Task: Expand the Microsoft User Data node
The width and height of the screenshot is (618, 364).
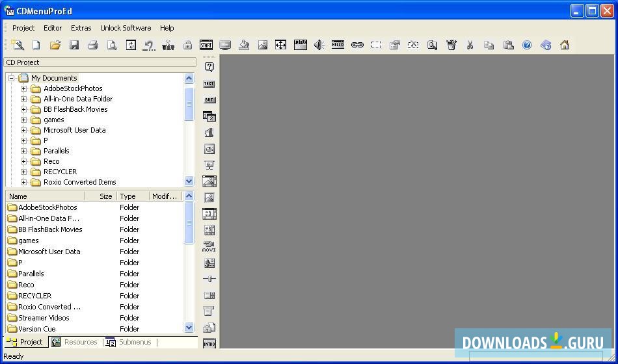Action: 23,130
